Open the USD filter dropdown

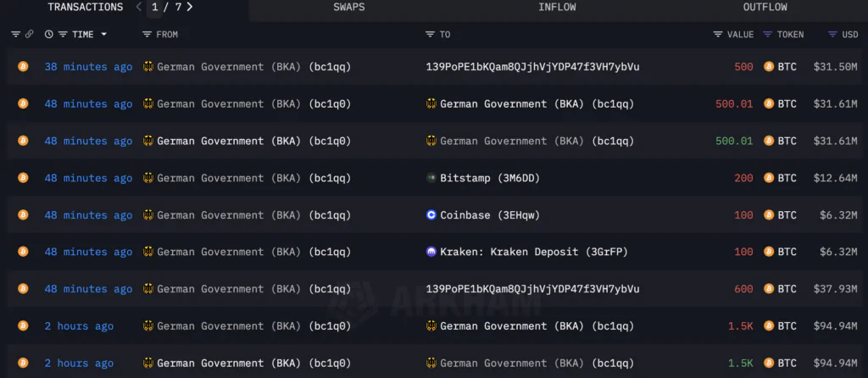833,35
